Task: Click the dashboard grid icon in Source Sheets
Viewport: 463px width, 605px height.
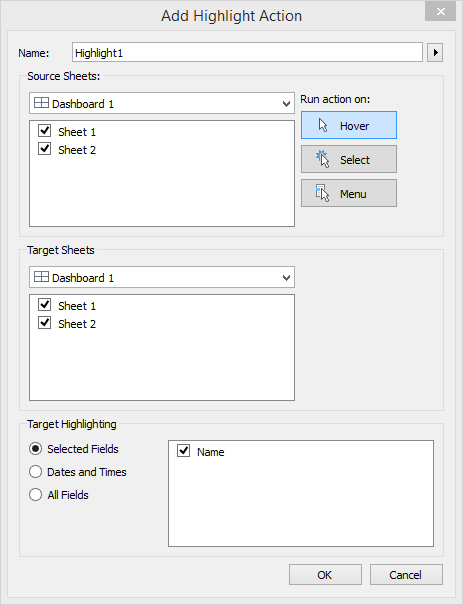Action: [41, 103]
